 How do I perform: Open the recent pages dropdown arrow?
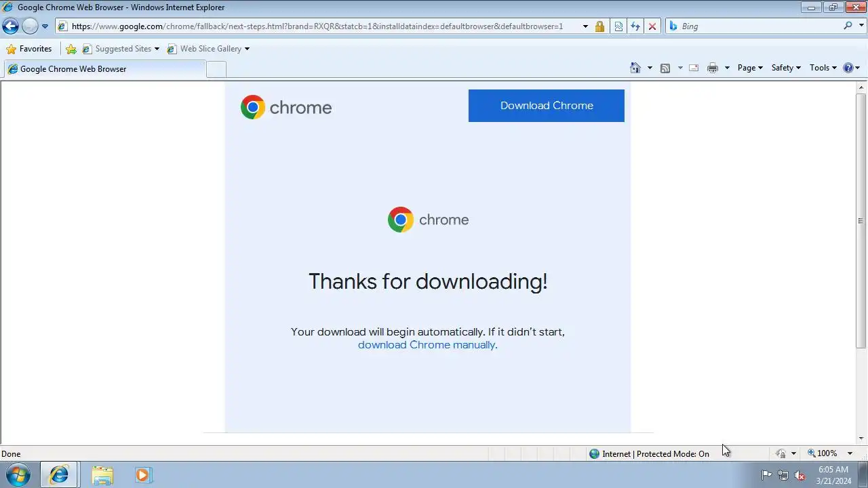pyautogui.click(x=45, y=26)
